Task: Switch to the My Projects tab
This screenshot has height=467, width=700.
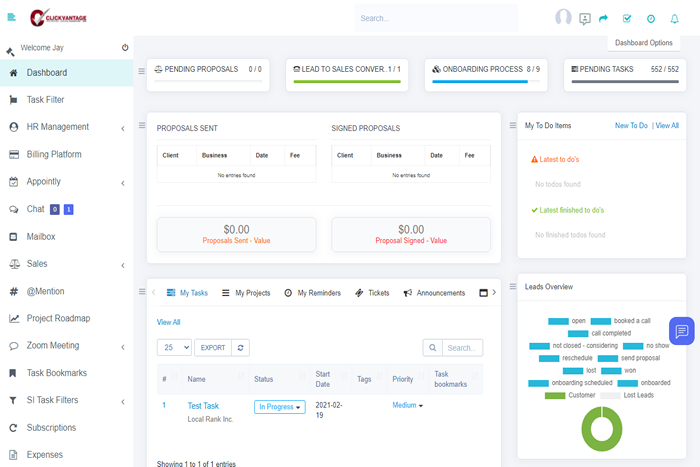Action: click(x=246, y=293)
